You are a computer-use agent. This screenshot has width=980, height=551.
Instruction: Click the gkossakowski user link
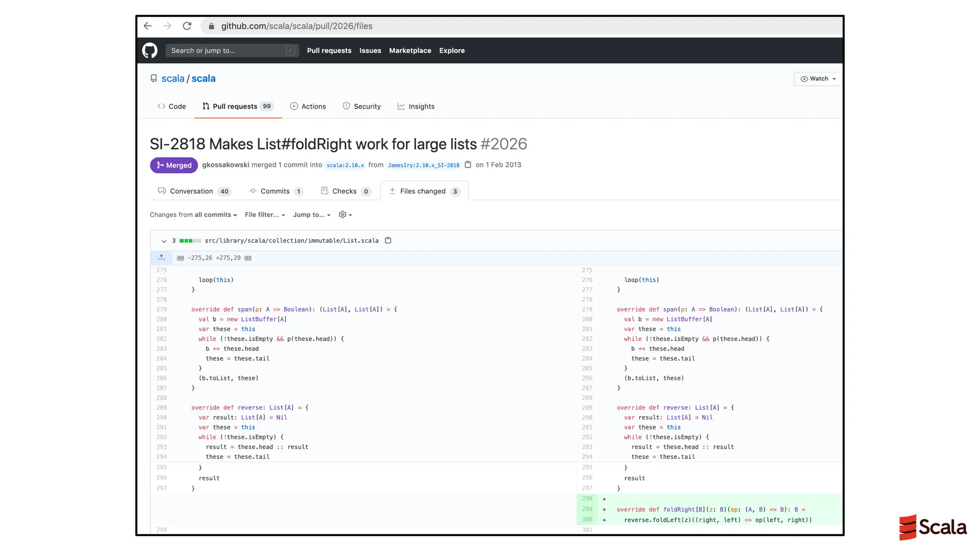(x=225, y=165)
